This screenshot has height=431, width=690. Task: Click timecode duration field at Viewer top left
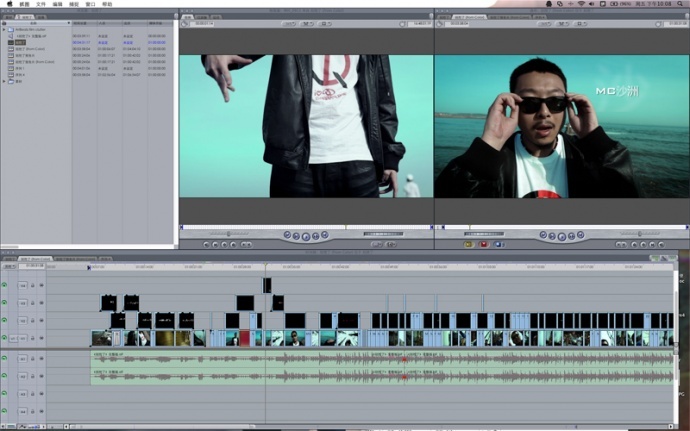click(202, 24)
